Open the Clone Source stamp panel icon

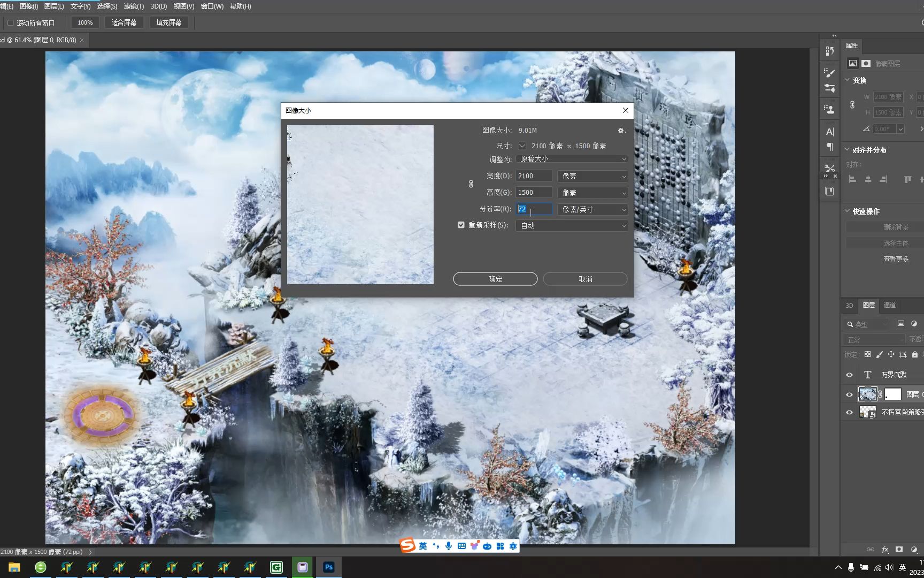(829, 109)
